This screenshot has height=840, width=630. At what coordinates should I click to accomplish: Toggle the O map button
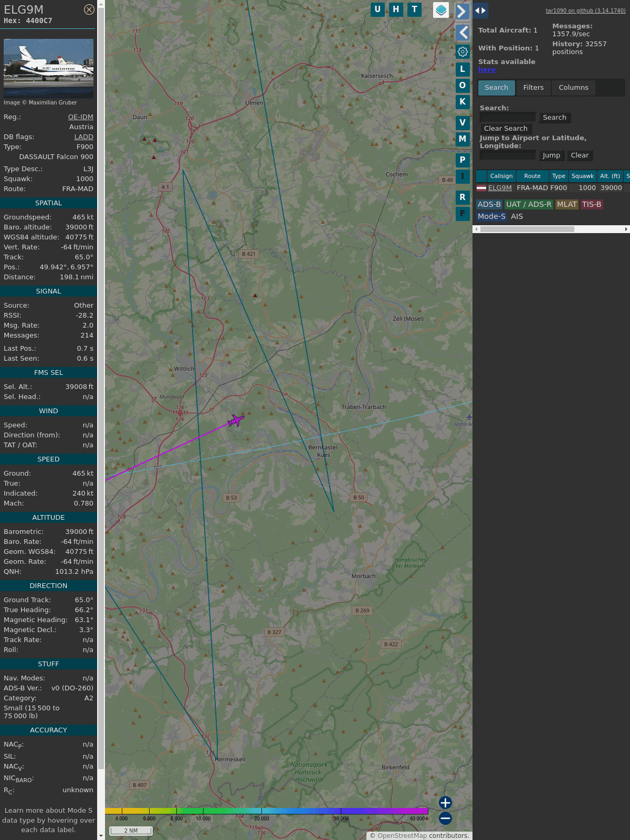coord(463,86)
